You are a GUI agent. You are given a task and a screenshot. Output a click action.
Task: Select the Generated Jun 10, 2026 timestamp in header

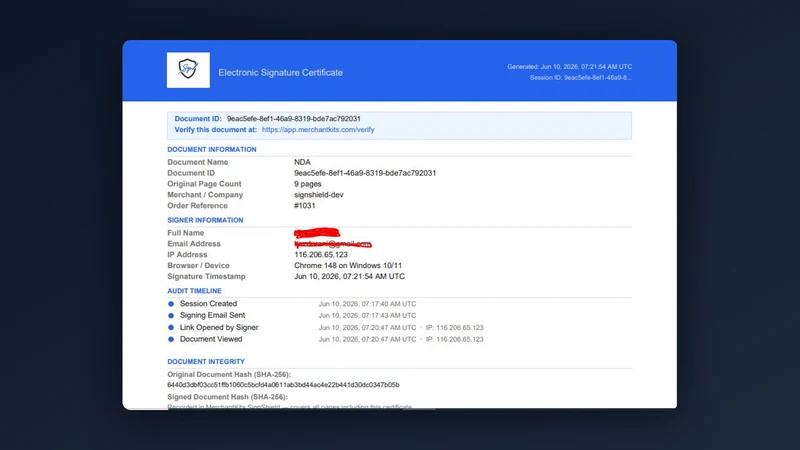click(x=569, y=67)
